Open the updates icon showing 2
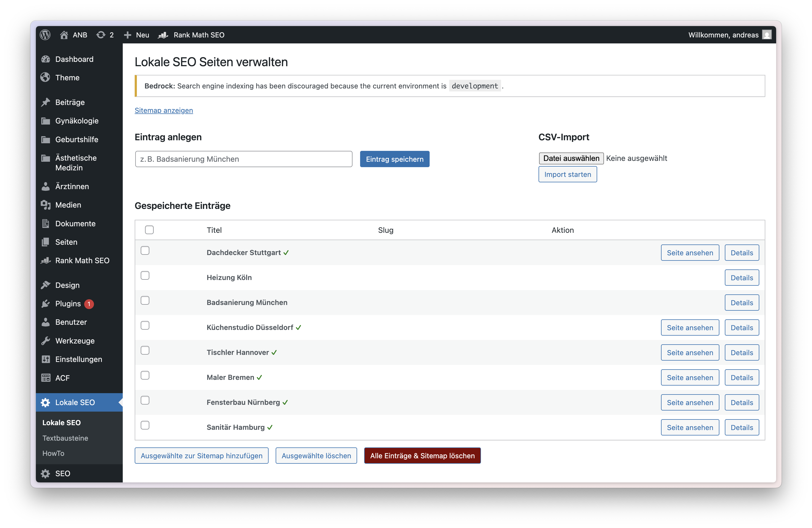 point(101,35)
